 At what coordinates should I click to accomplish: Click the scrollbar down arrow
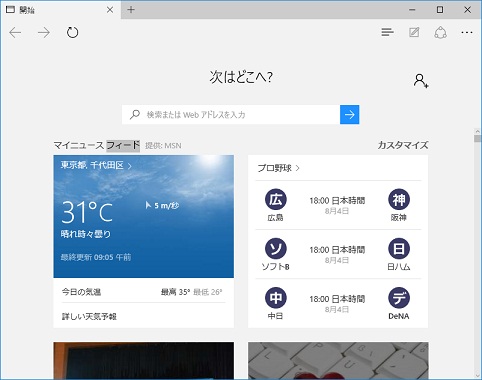[478, 377]
